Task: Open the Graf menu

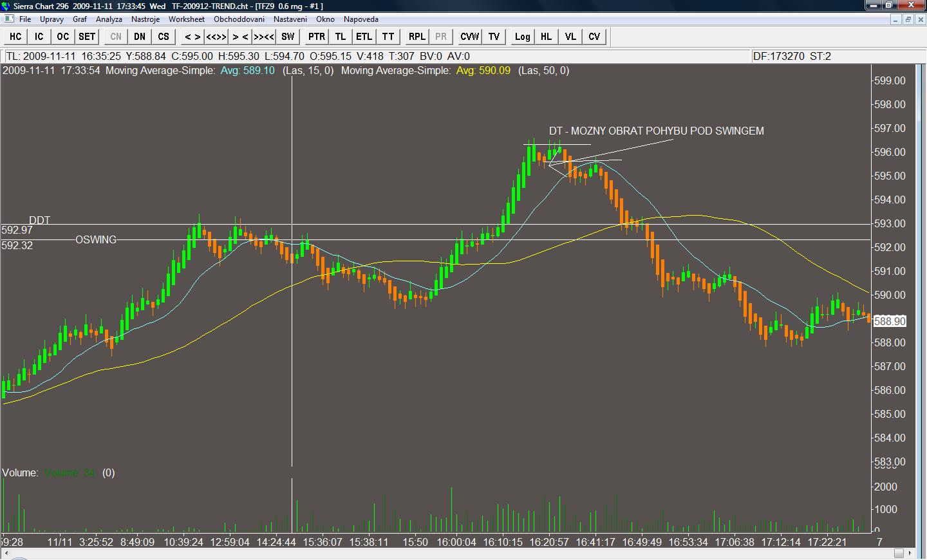Action: (80, 19)
